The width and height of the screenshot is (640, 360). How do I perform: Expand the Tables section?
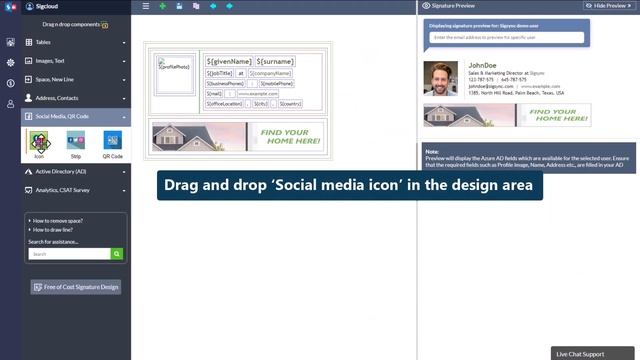[76, 42]
